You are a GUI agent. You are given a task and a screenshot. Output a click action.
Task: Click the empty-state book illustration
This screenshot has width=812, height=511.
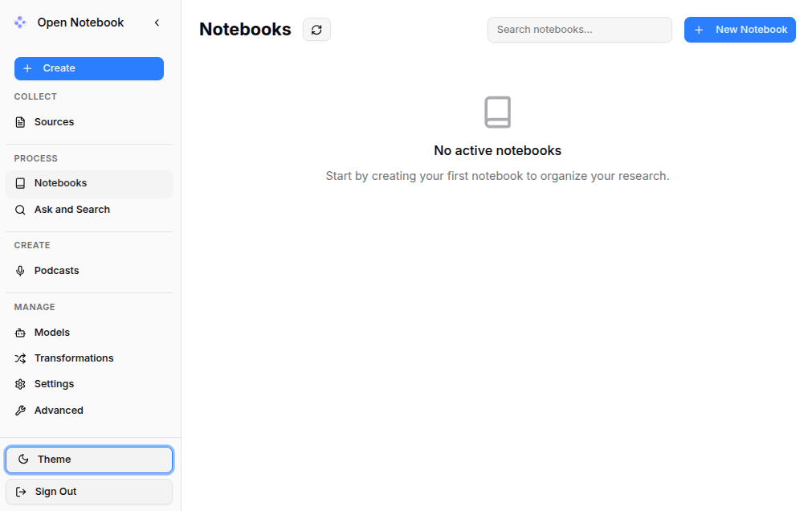point(497,112)
